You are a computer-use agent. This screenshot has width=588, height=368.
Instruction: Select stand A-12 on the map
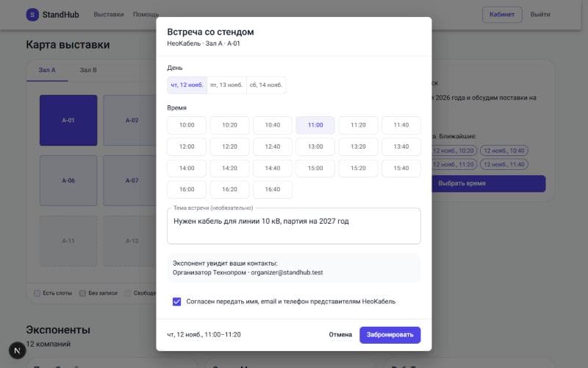129,241
